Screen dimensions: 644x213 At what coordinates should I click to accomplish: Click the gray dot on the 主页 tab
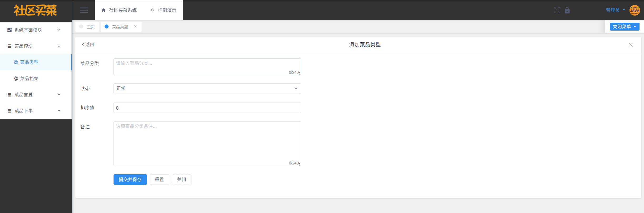(81, 26)
